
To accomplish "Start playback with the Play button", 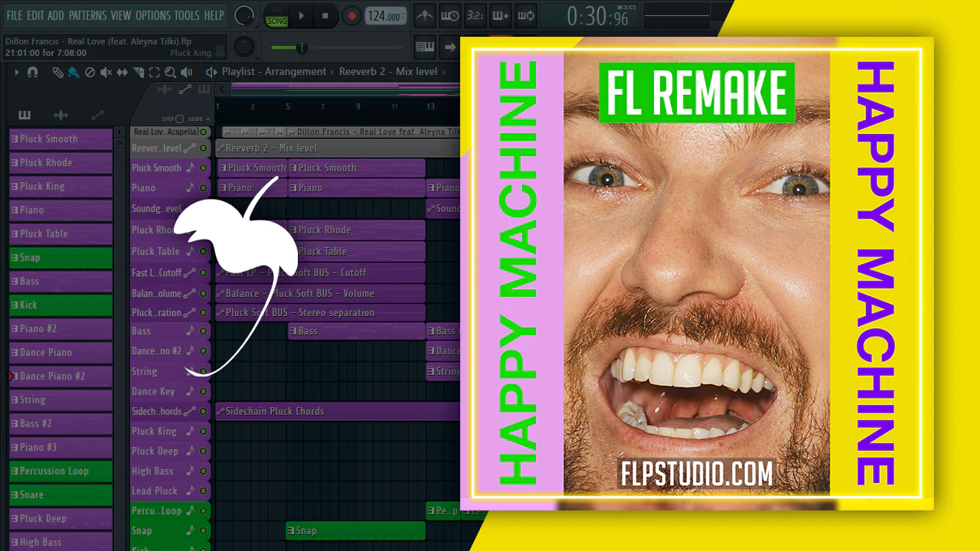I will coord(301,16).
